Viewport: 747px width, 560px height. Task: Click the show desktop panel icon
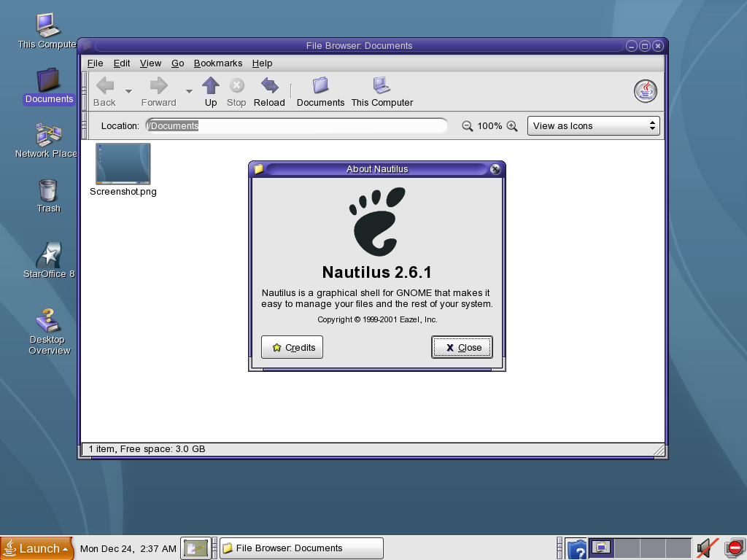[x=196, y=548]
